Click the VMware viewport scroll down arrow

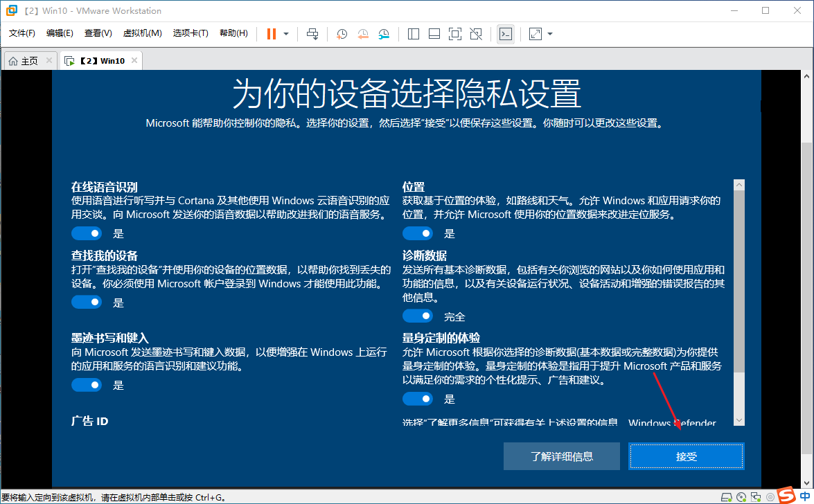tap(806, 485)
